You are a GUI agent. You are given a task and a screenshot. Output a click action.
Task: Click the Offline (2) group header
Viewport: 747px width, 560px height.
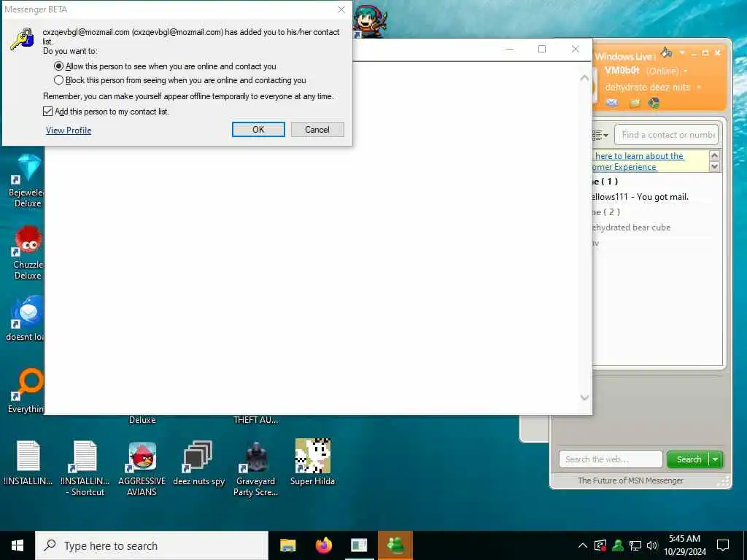pos(606,212)
